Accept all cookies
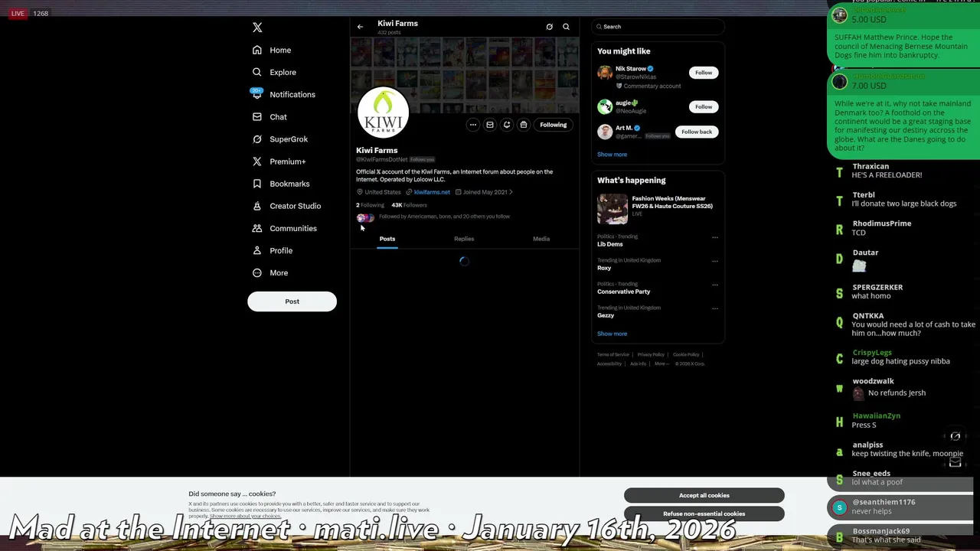Viewport: 980px width, 551px height. (x=704, y=495)
